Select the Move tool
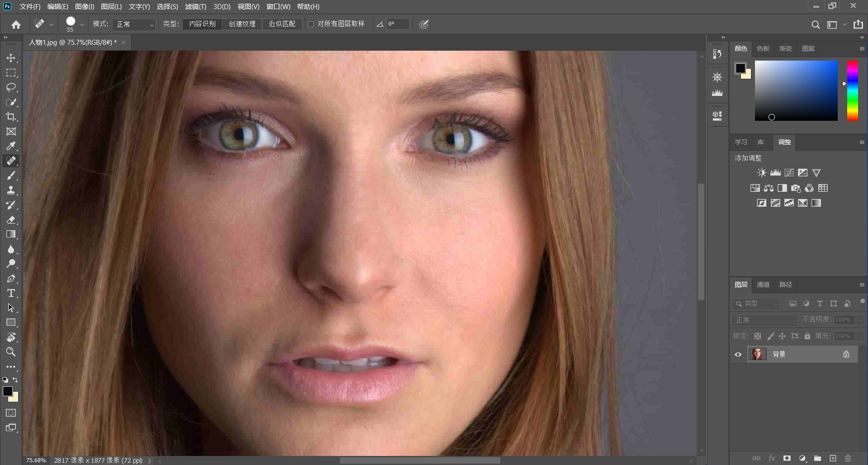Viewport: 868px width, 465px height. (x=11, y=58)
